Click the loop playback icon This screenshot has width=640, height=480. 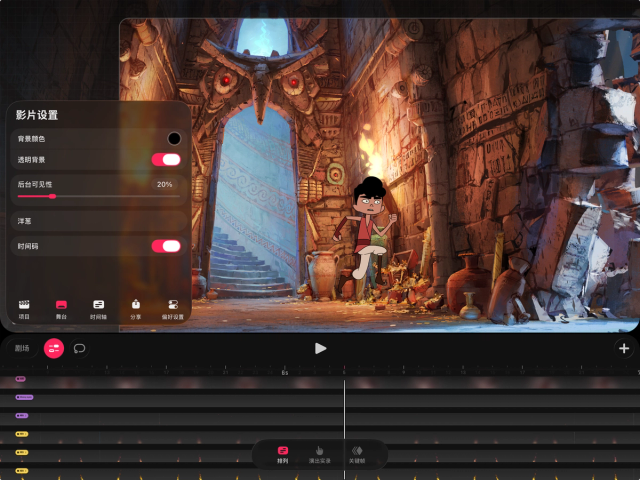79,348
